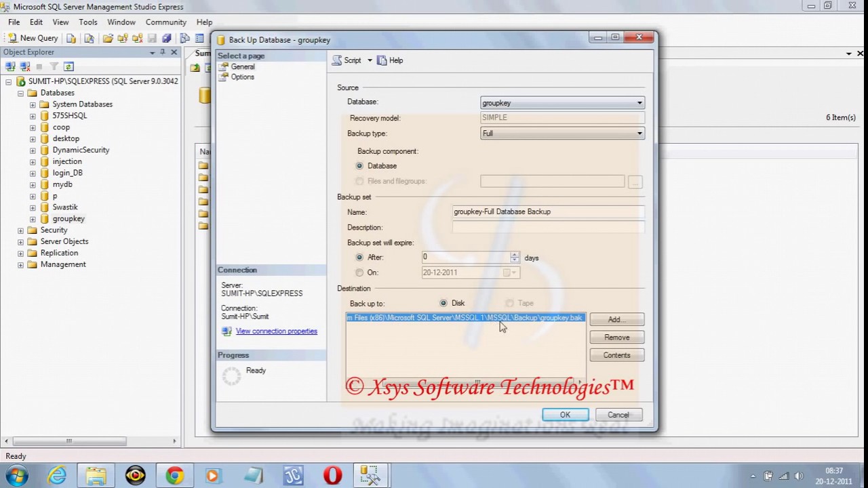The height and width of the screenshot is (488, 868).
Task: Select the Swastik database
Action: [65, 207]
